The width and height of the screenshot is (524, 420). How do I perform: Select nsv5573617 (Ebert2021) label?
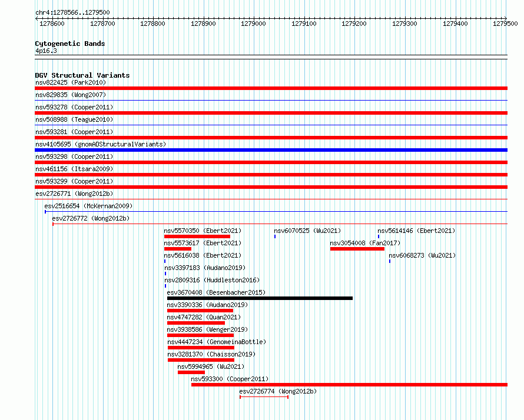click(203, 243)
